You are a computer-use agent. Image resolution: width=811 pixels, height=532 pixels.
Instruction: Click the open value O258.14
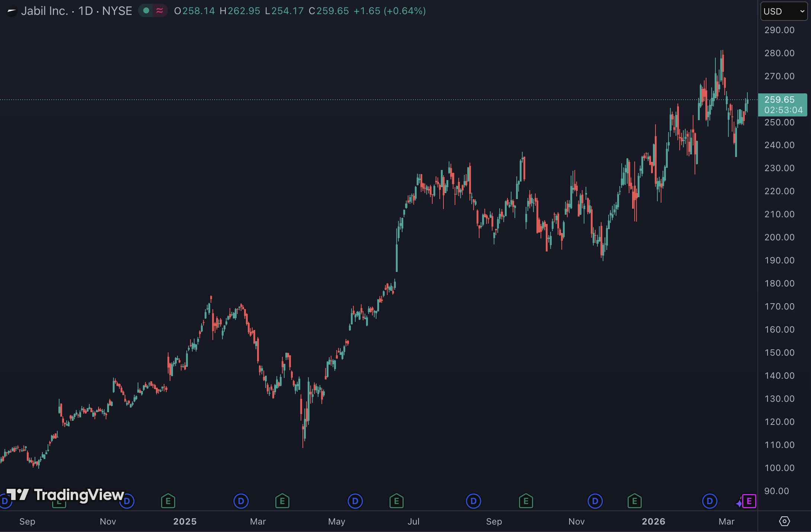[195, 11]
